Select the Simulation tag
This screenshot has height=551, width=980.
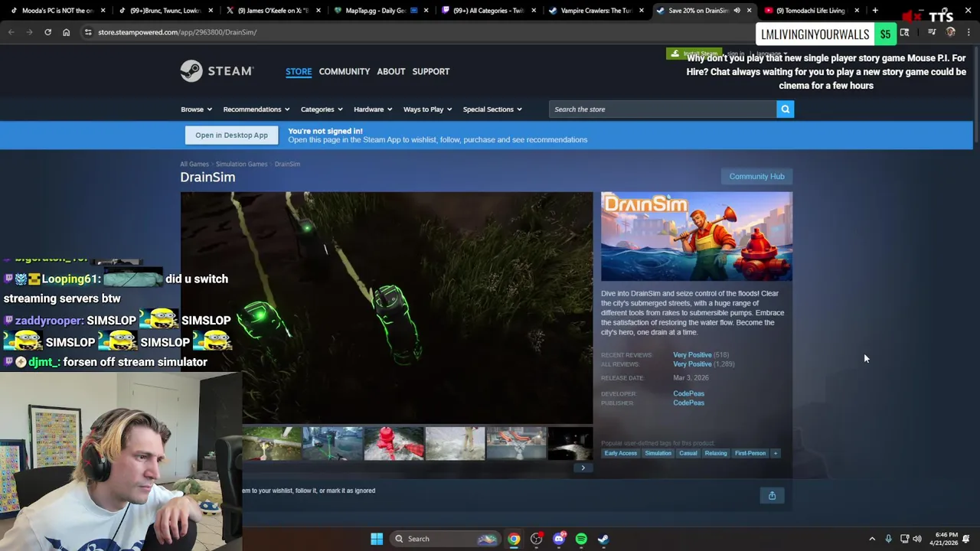(x=658, y=453)
